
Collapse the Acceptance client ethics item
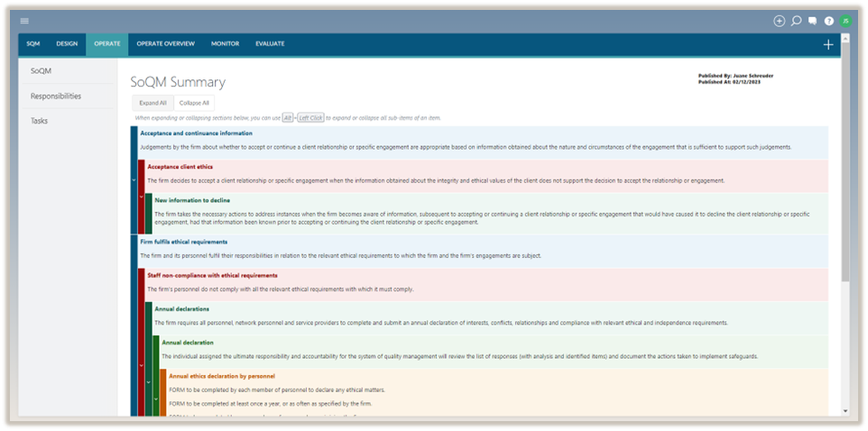pos(141,197)
